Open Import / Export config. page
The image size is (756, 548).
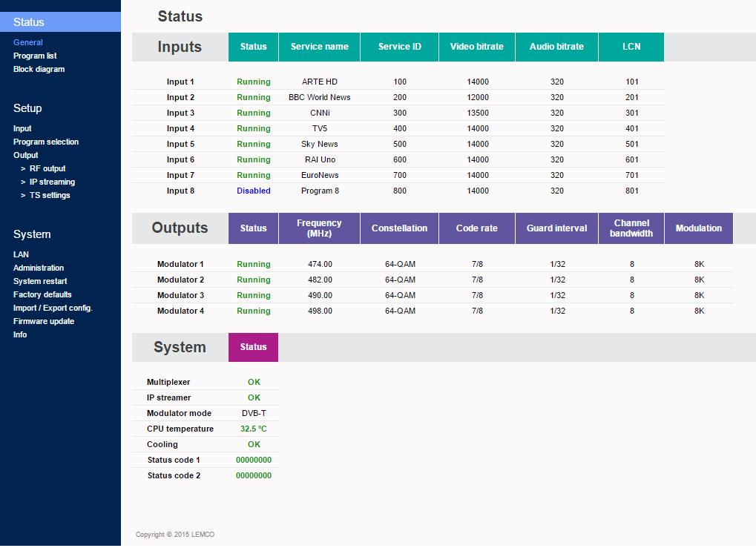point(53,308)
